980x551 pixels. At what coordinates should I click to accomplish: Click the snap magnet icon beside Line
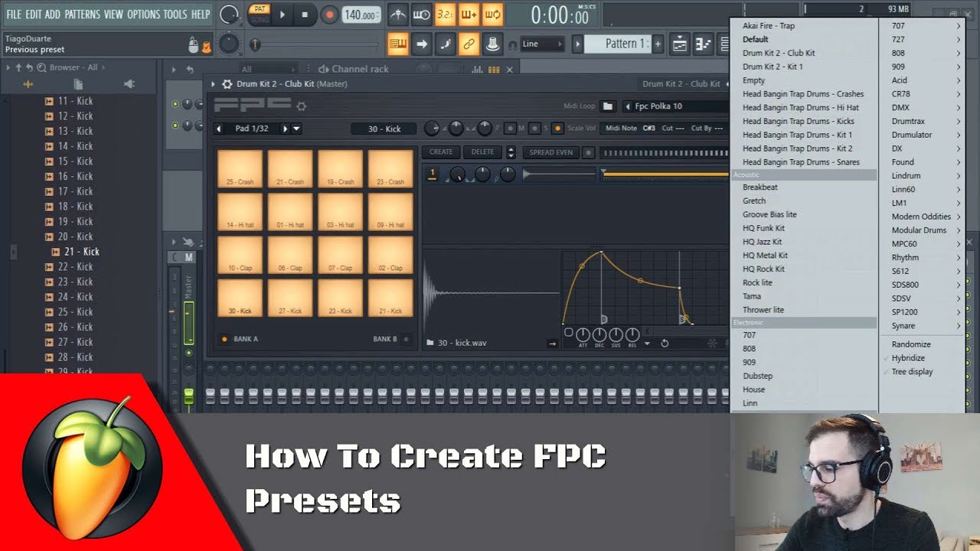tap(512, 45)
